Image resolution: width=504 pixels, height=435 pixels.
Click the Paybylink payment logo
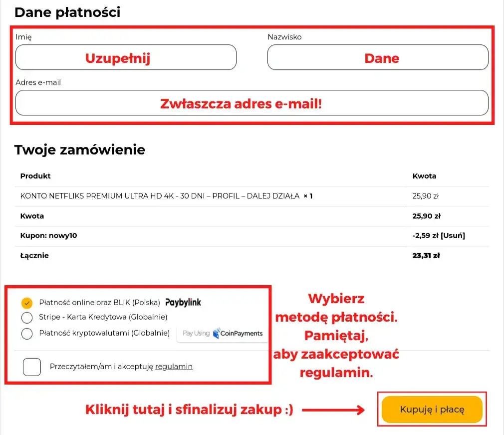point(183,302)
